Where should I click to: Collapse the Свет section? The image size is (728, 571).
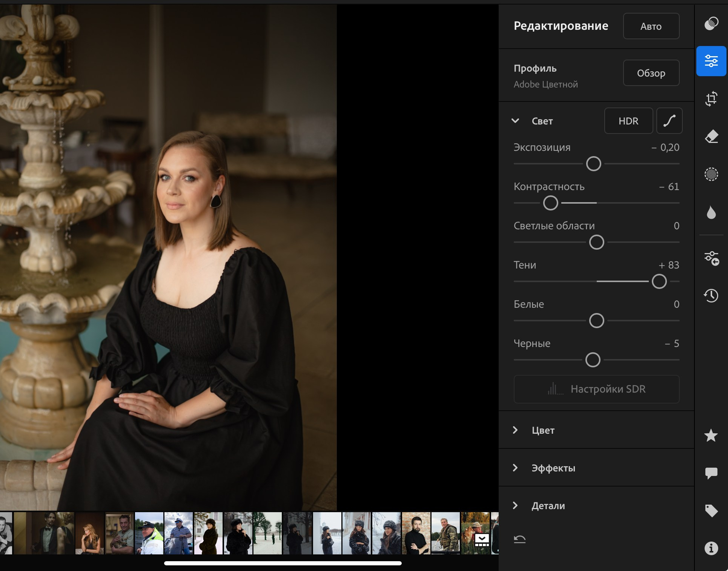515,121
